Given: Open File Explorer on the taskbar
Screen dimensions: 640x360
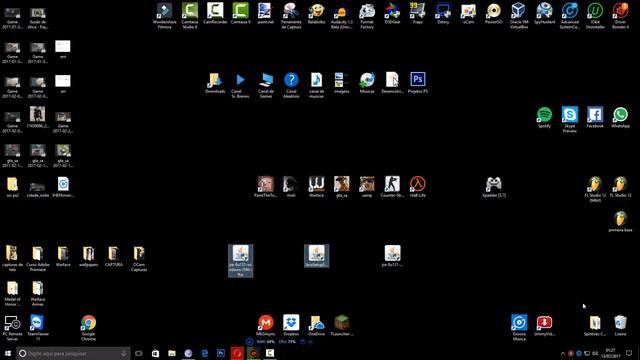Looking at the screenshot, I should [172, 353].
